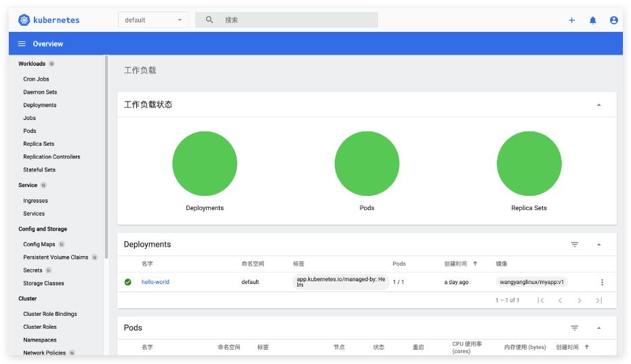
Task: Open filter for Deployments table
Action: [x=575, y=245]
